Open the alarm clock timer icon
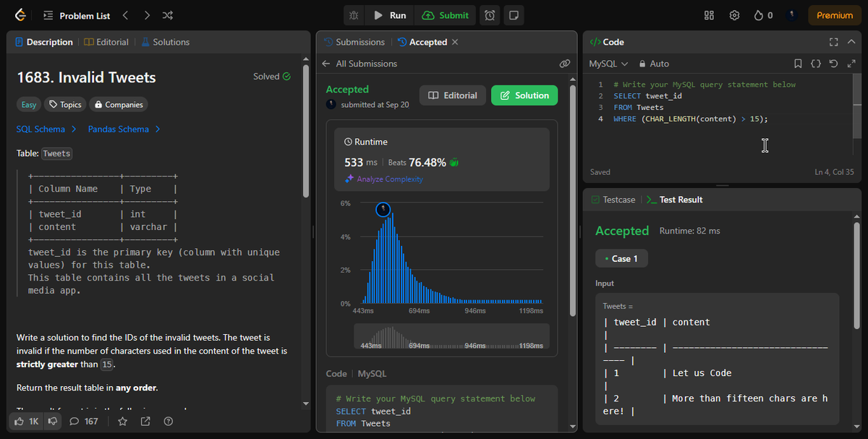Viewport: 868px width, 439px height. [490, 15]
